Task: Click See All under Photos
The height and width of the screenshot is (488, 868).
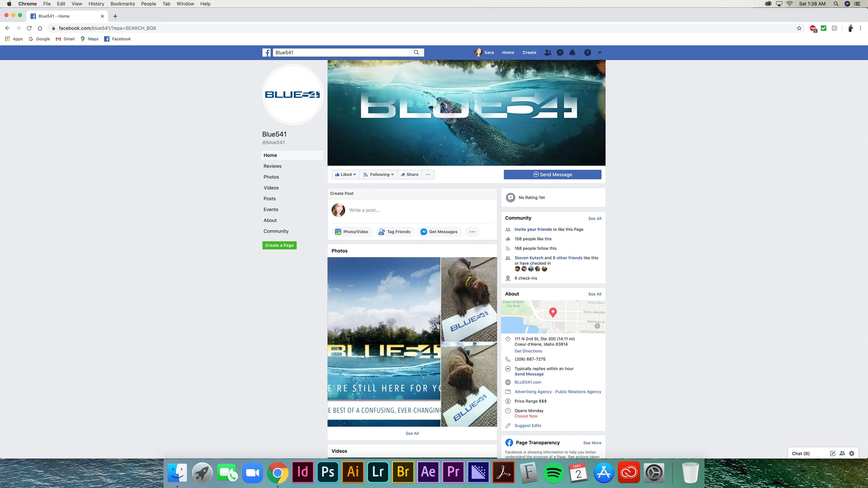Action: (412, 434)
